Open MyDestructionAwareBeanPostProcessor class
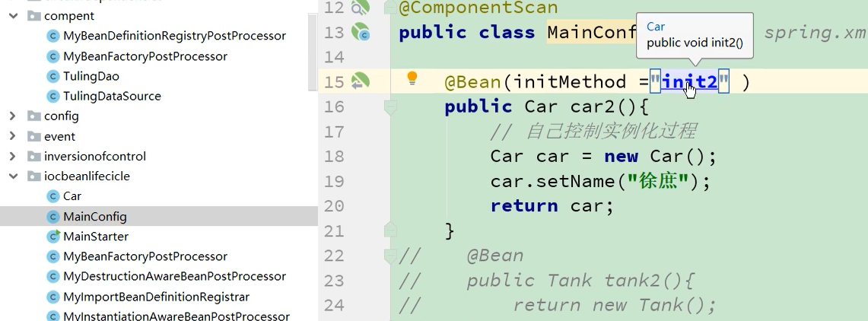The width and height of the screenshot is (868, 321). (x=174, y=276)
